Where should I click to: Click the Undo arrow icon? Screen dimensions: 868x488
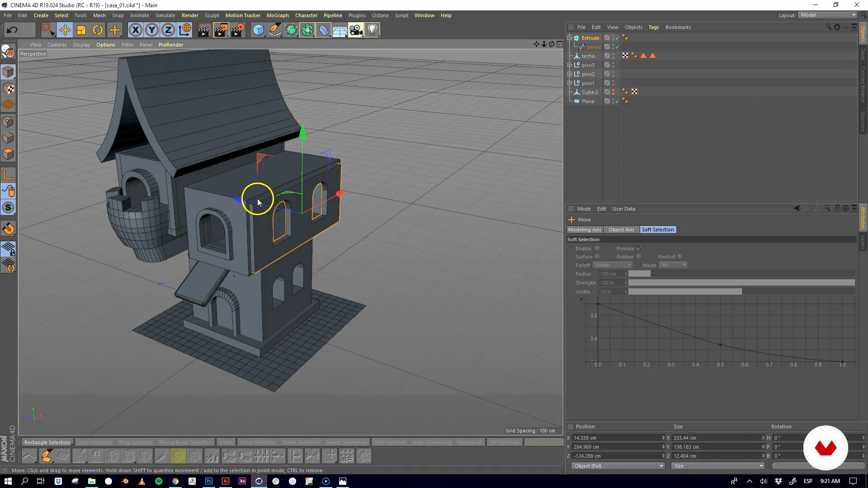tap(12, 30)
